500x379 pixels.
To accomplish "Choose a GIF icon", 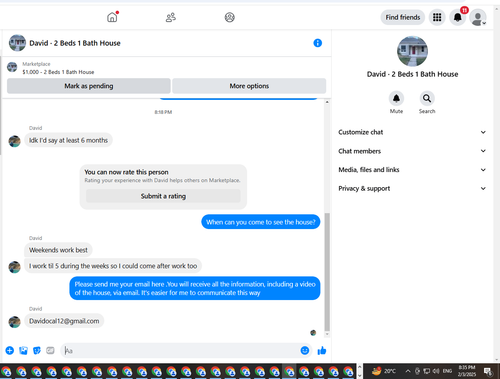I will click(50, 350).
